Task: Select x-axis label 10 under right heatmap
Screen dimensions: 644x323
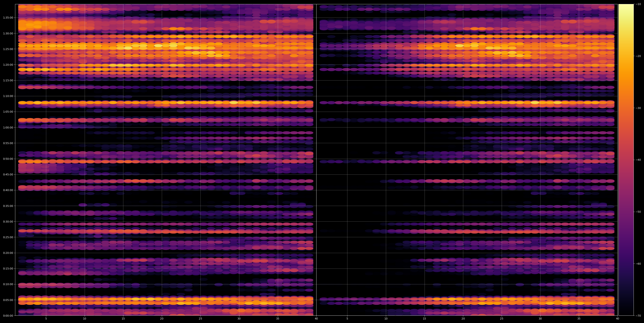Action: [386, 319]
